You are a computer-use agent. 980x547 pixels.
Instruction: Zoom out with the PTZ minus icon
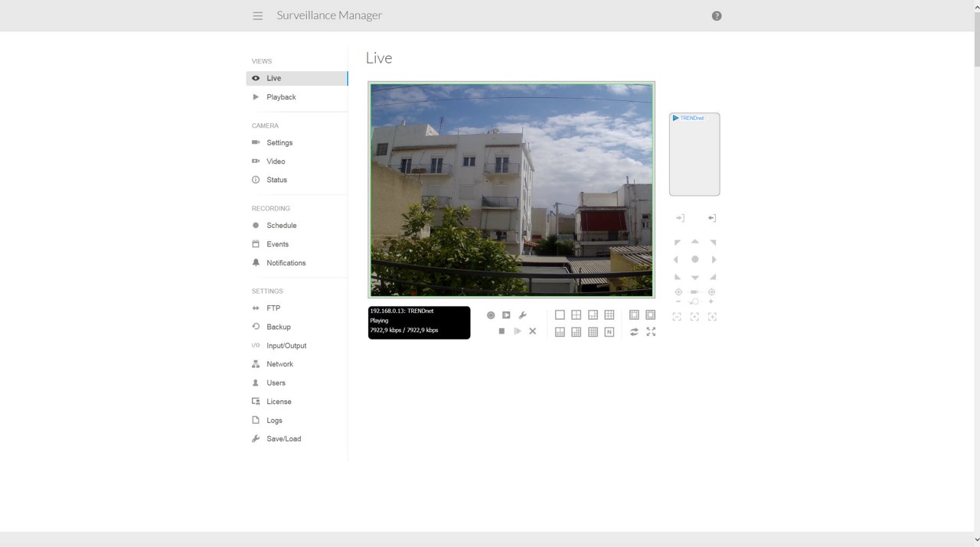(x=678, y=301)
